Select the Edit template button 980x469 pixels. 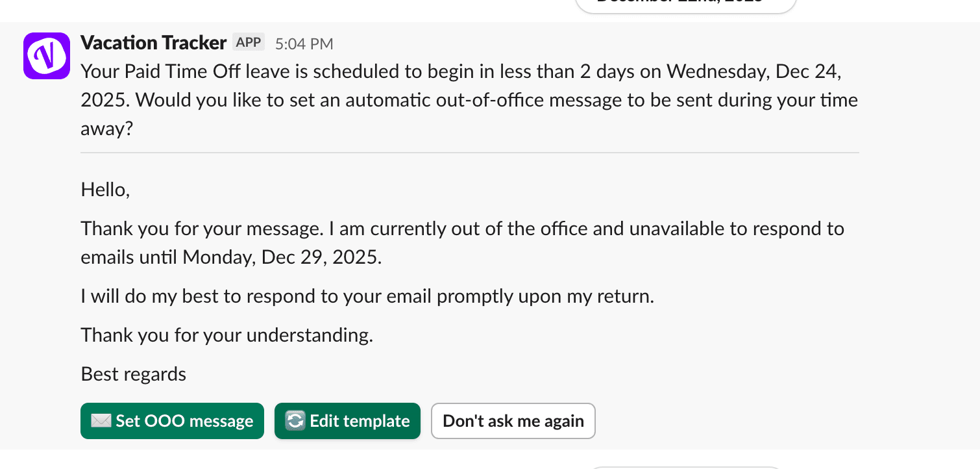click(x=347, y=421)
